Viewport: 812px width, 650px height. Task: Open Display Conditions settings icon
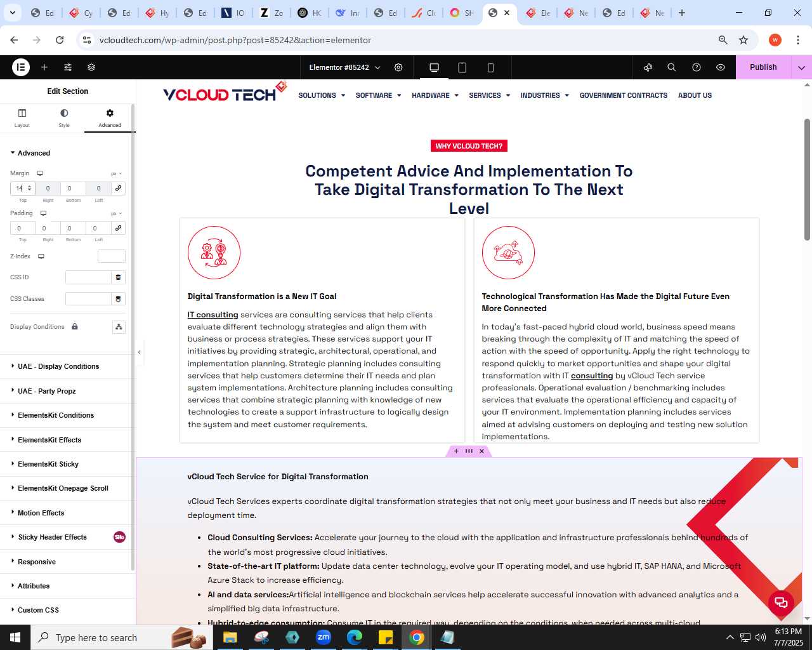pyautogui.click(x=118, y=327)
